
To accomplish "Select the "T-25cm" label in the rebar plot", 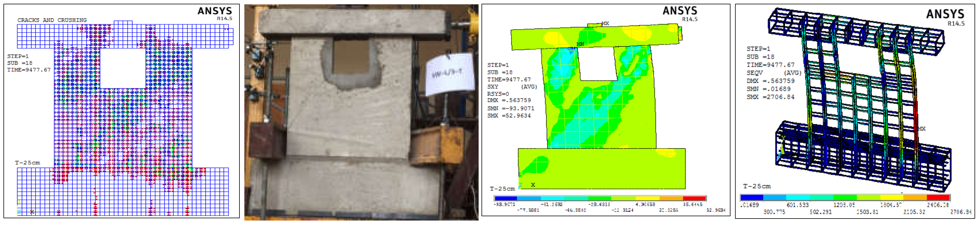I will coord(757,186).
